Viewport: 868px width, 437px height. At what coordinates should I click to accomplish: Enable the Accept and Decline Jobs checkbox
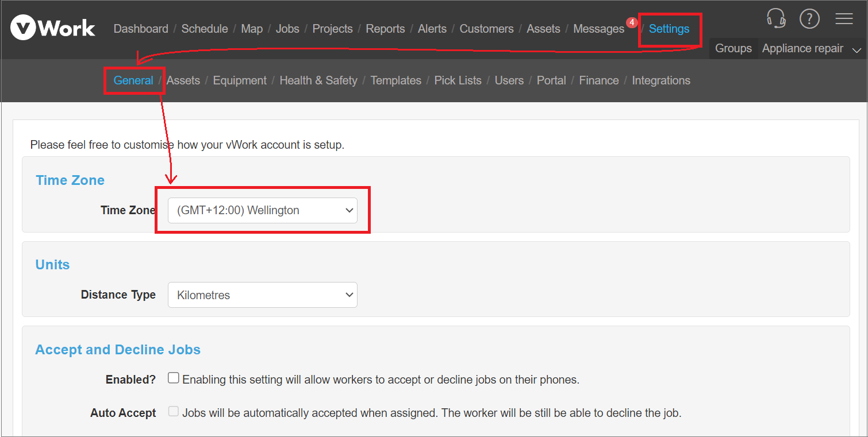click(174, 378)
